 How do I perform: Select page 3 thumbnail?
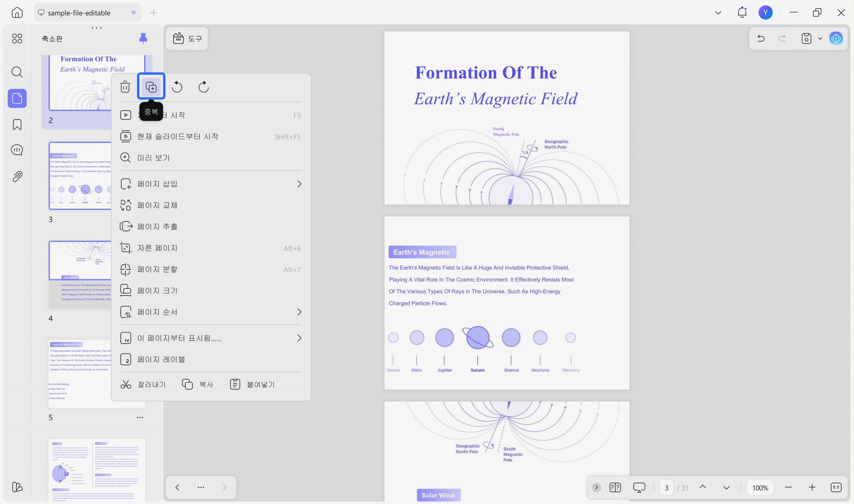pos(80,175)
